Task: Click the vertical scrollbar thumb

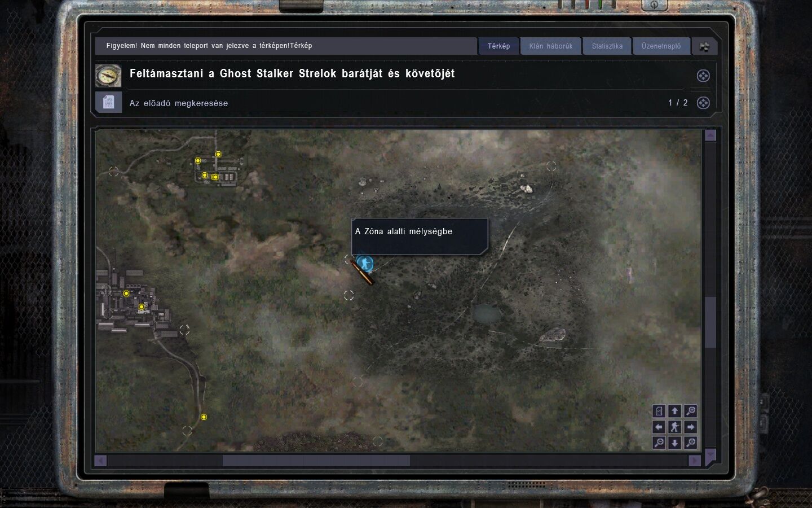Action: (710, 322)
